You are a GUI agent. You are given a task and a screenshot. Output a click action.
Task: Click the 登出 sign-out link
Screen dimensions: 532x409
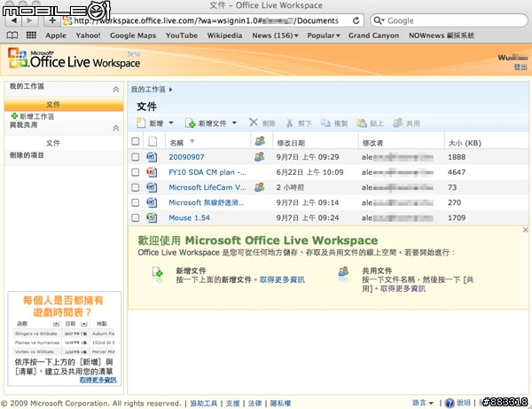tap(520, 67)
